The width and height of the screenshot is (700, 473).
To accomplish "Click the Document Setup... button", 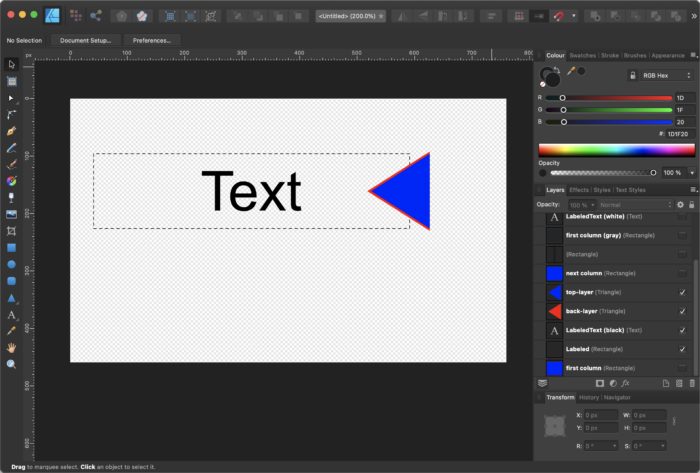I will tap(85, 41).
